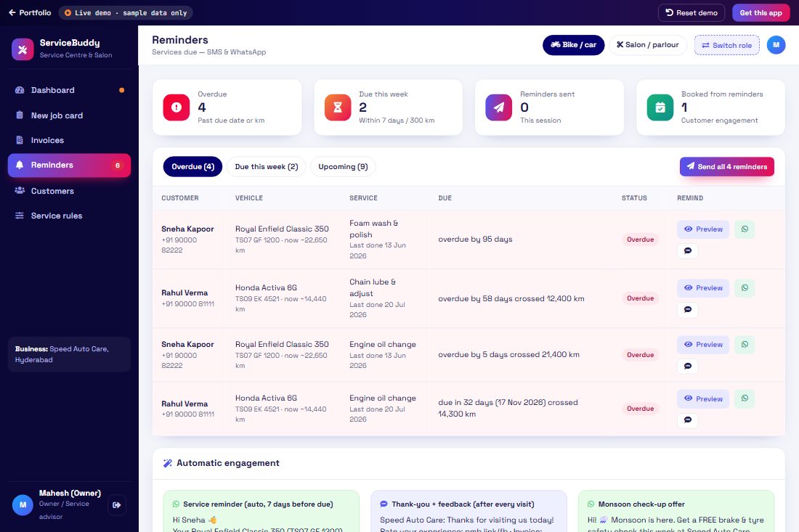
Task: Click the Reminders sent paper plane icon
Action: (x=499, y=107)
